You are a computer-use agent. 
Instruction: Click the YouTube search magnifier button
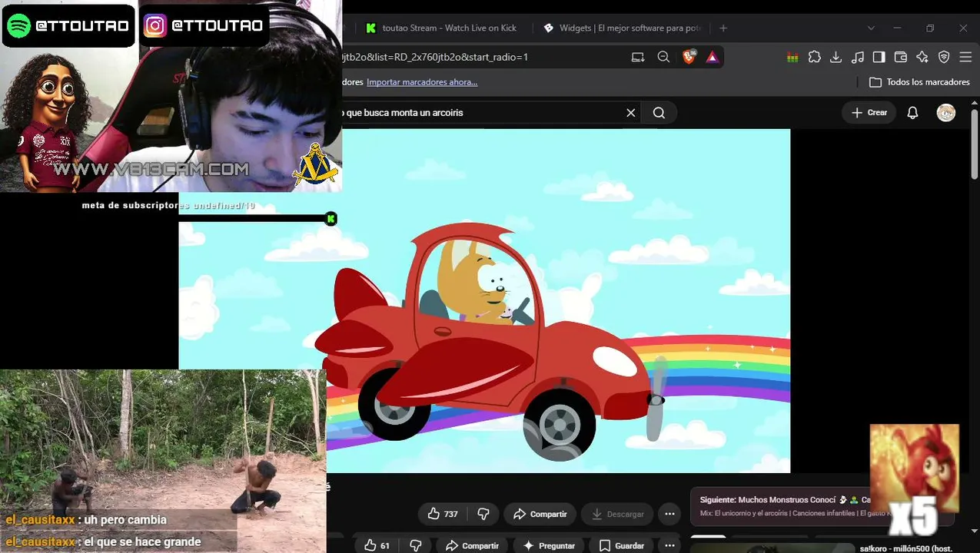[x=659, y=113]
